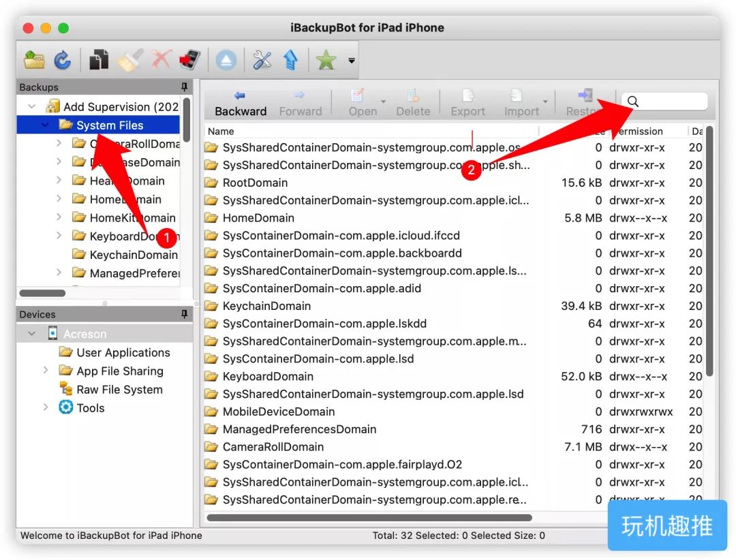Click the duplicate files toolbar icon
Viewport: 736px width, 560px height.
coord(99,60)
